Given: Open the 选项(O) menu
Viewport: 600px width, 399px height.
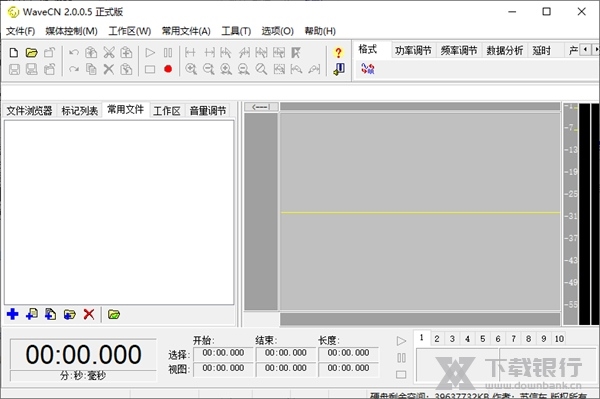Looking at the screenshot, I should [x=277, y=31].
